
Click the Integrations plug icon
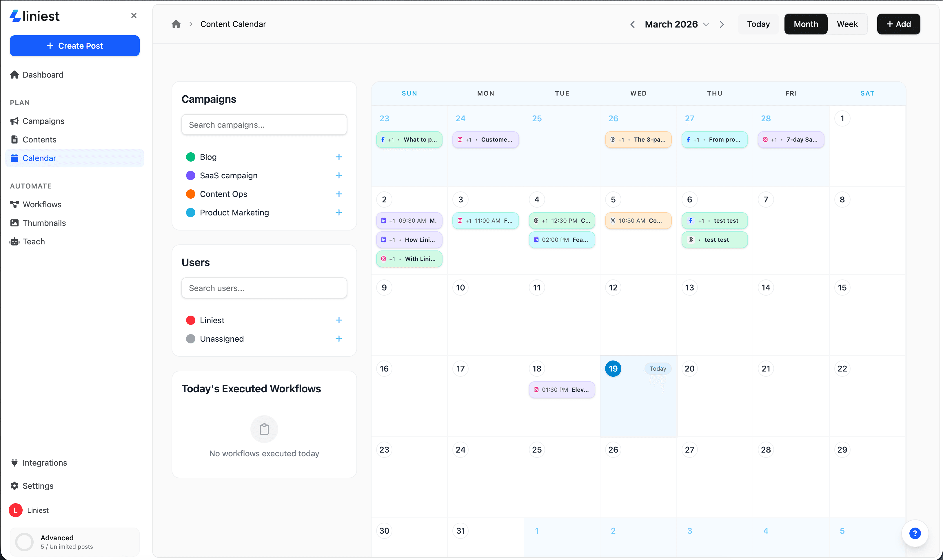[14, 462]
